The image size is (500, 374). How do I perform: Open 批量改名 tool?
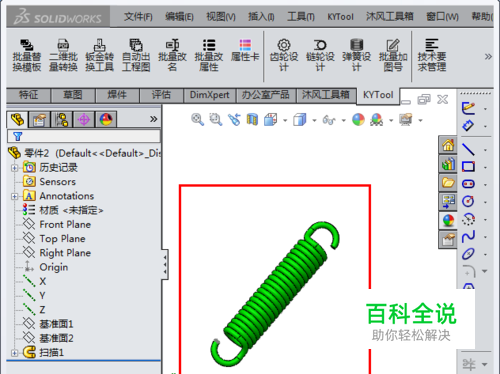tap(172, 55)
